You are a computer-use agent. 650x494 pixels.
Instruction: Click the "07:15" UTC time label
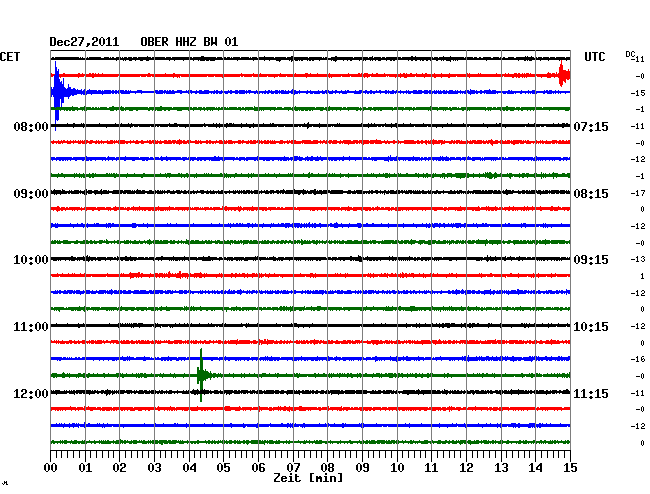[591, 126]
